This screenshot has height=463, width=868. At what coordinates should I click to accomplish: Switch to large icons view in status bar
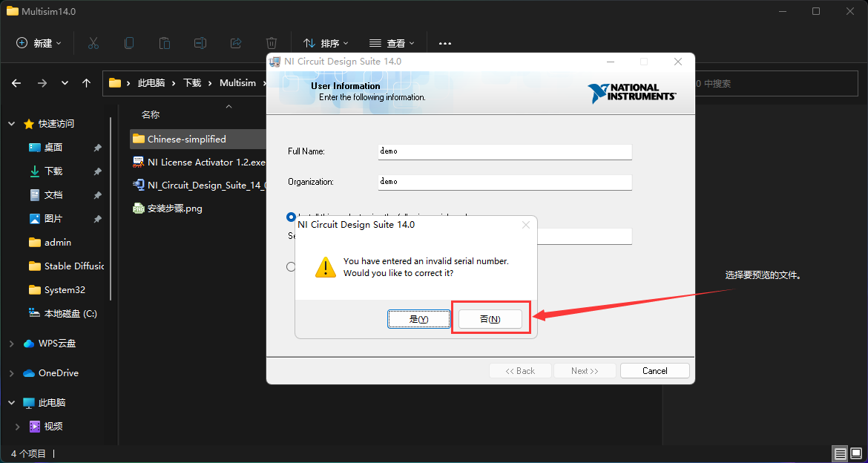(x=856, y=454)
